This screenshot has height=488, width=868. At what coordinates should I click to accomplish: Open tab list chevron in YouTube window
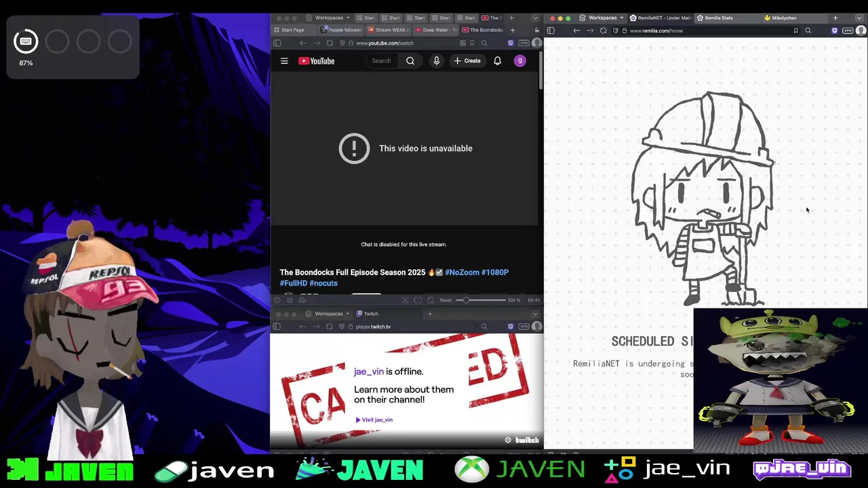(x=535, y=18)
